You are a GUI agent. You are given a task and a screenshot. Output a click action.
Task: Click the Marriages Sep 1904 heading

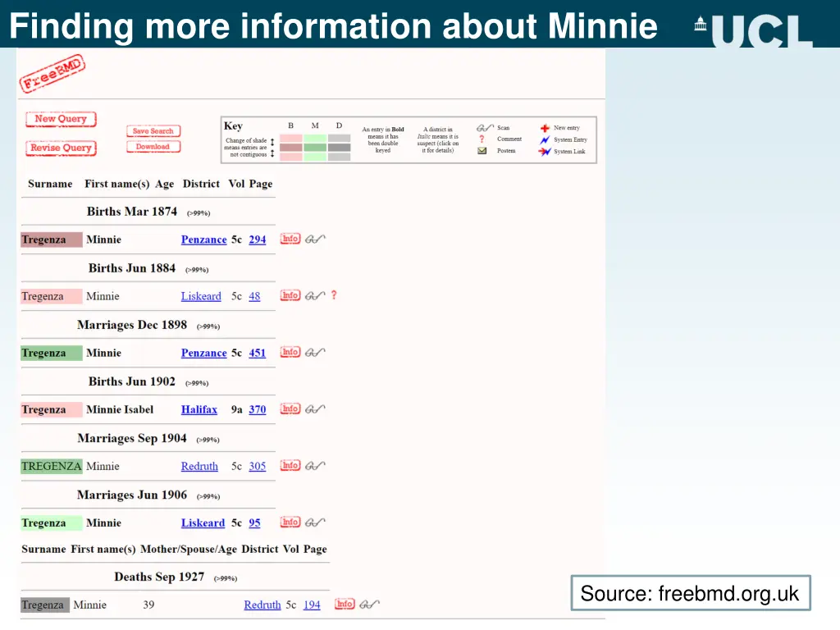click(x=132, y=439)
